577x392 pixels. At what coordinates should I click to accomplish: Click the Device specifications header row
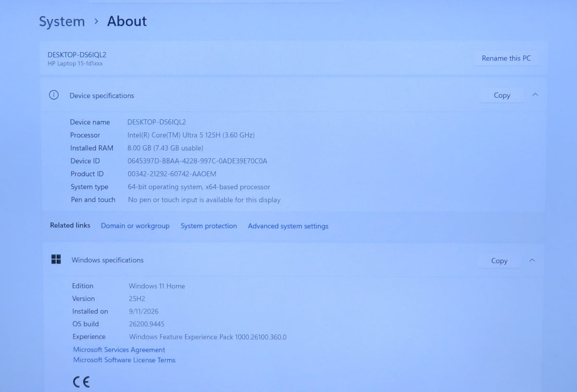(x=294, y=95)
